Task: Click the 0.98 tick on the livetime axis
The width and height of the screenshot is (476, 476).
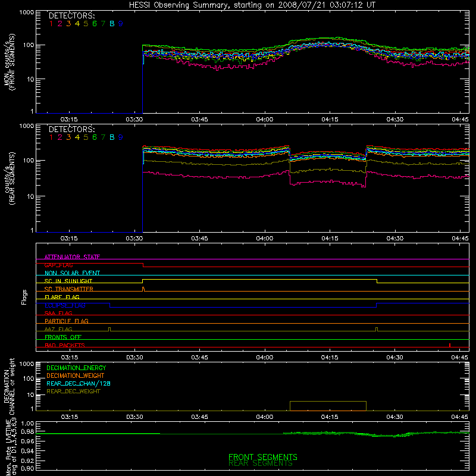Action: coord(28,431)
